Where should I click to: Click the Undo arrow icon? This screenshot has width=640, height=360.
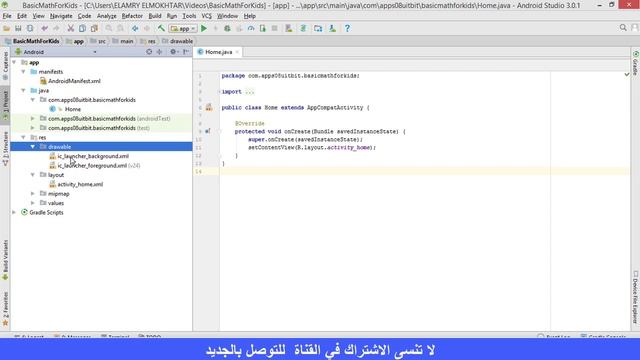(x=44, y=28)
